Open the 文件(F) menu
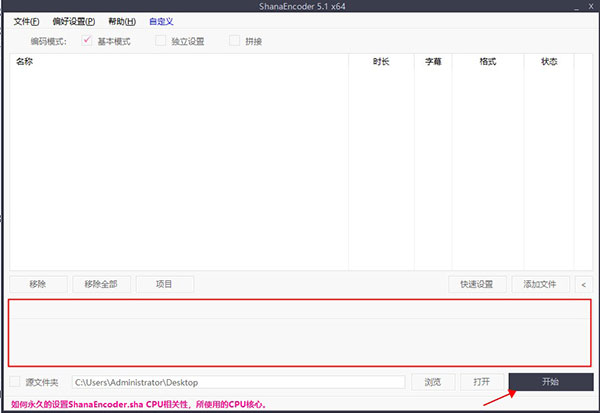This screenshot has width=600, height=413. [26, 22]
